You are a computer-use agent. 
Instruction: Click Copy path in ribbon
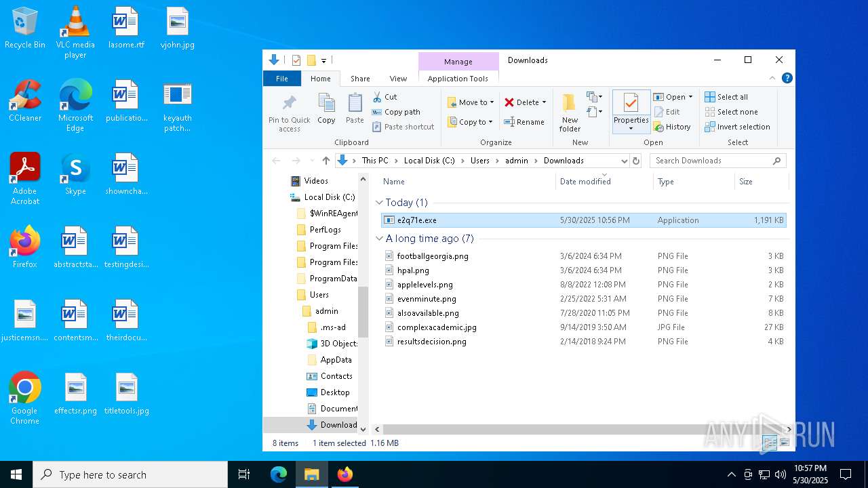click(396, 112)
